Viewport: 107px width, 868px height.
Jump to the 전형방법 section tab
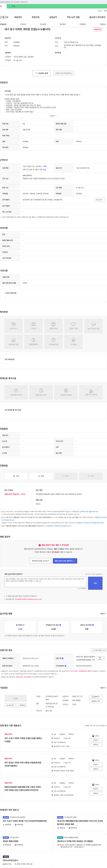click(82, 24)
